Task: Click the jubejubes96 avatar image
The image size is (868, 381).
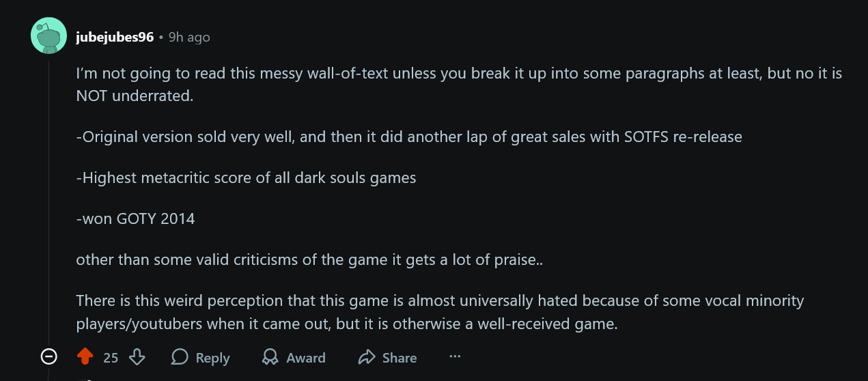Action: (x=48, y=36)
